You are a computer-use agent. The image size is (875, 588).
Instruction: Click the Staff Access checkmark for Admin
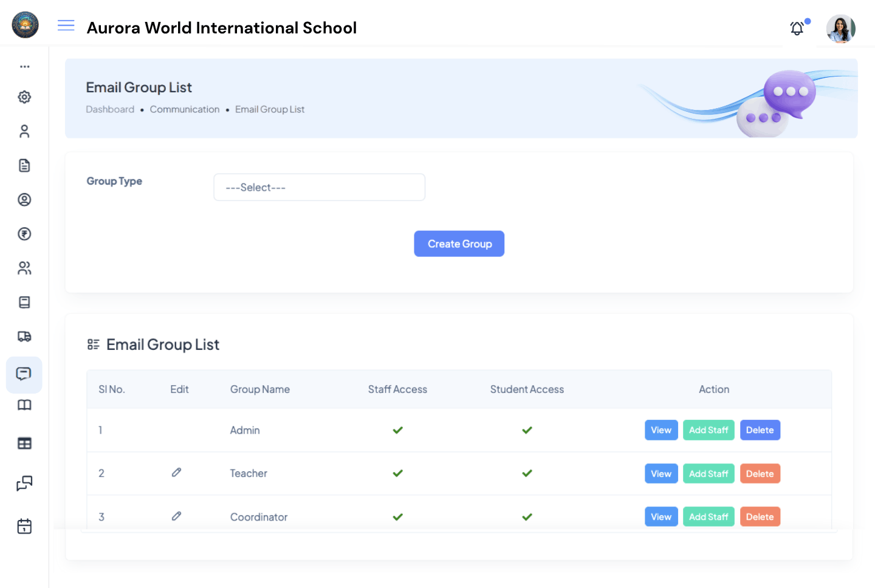[397, 430]
